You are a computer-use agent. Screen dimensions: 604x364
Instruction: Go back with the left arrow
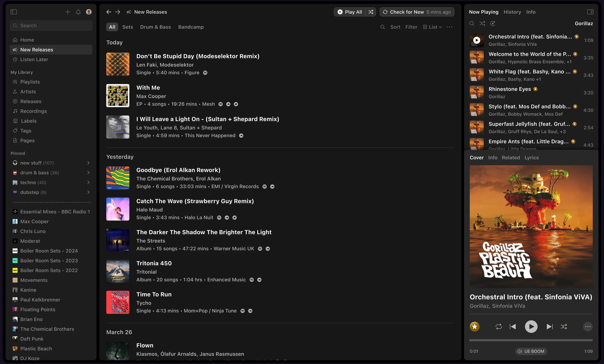tap(109, 12)
